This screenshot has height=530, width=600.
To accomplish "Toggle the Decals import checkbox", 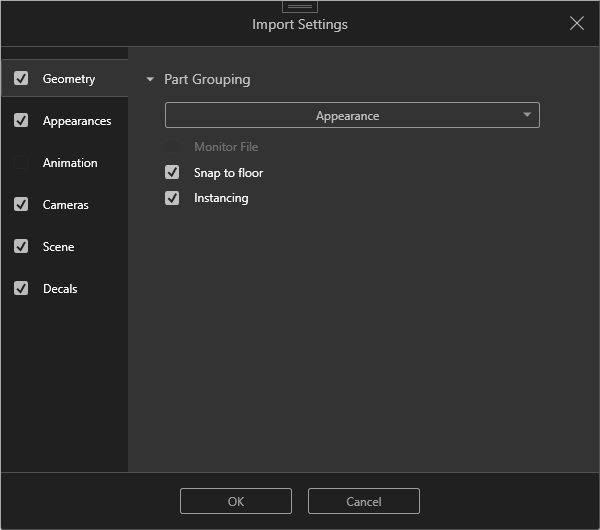I will tap(21, 289).
